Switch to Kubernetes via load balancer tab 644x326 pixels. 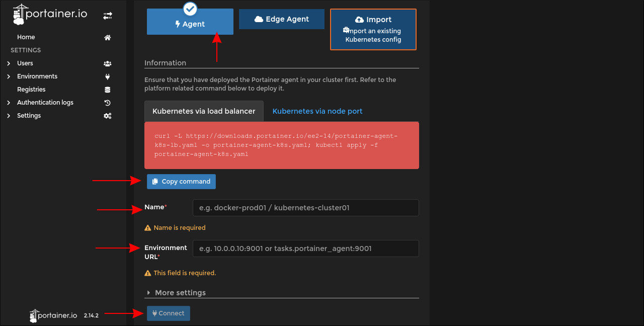click(204, 111)
